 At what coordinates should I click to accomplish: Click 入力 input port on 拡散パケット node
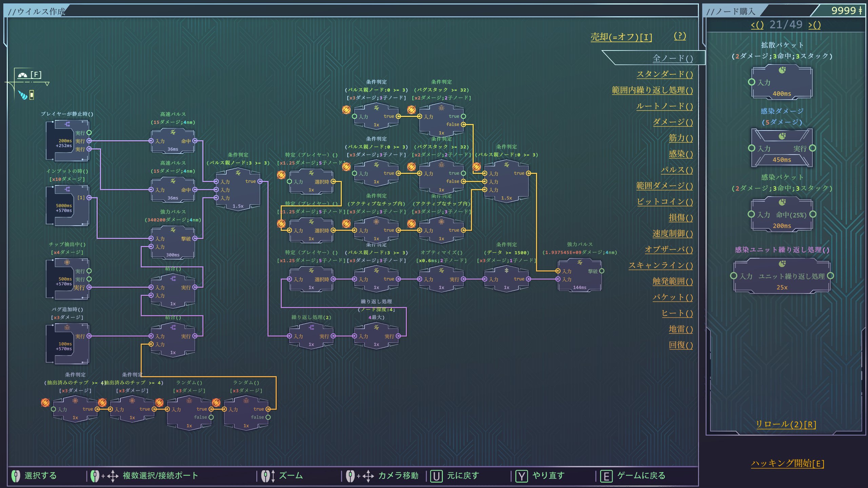pyautogui.click(x=751, y=82)
